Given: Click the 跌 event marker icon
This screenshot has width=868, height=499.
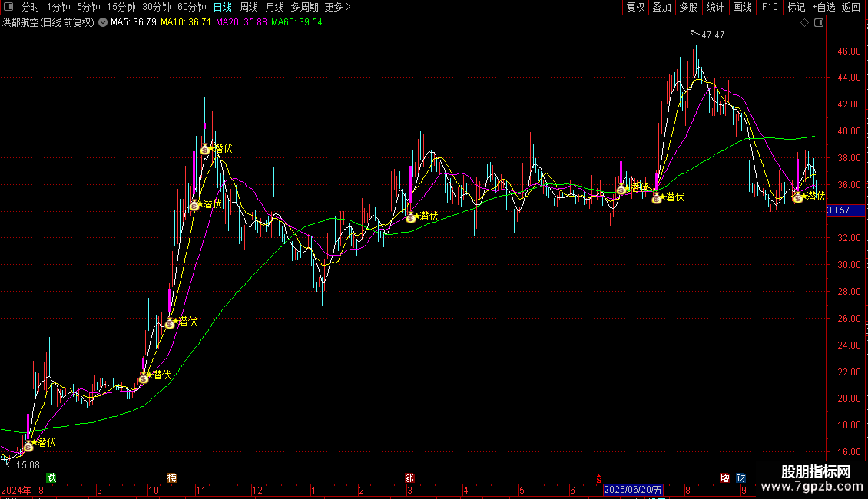Looking at the screenshot, I should [51, 478].
